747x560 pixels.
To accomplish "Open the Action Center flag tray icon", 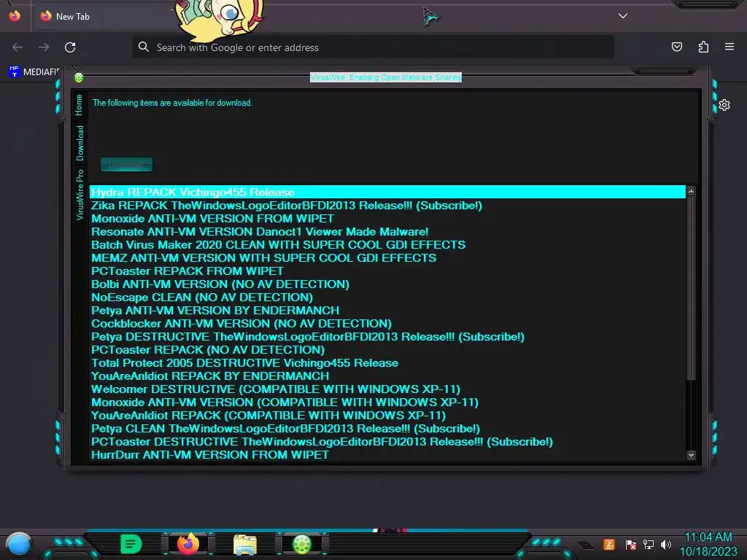I will tap(630, 544).
